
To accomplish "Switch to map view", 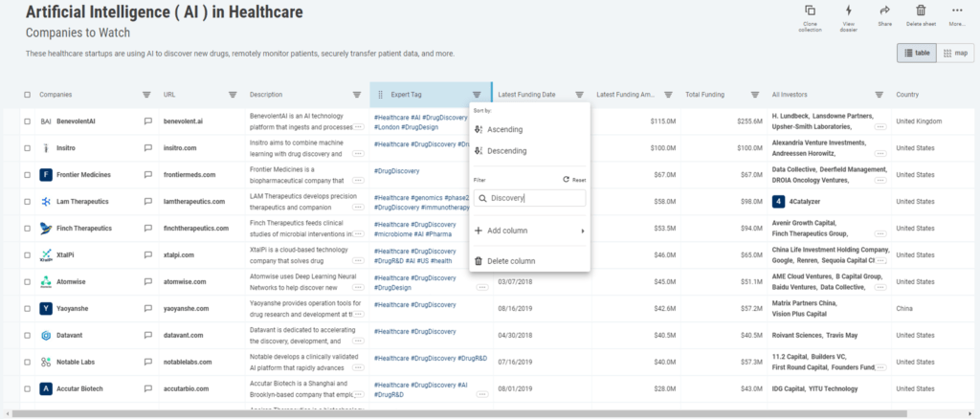I will [955, 53].
